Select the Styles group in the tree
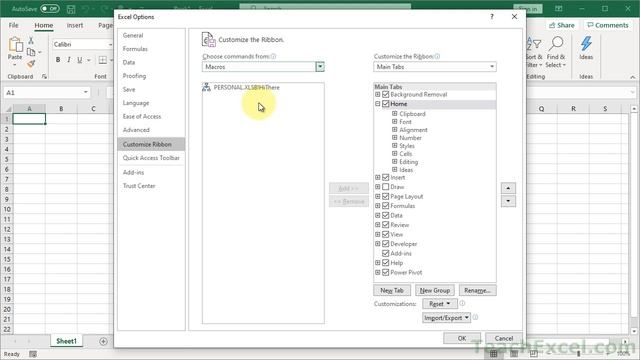 point(407,146)
